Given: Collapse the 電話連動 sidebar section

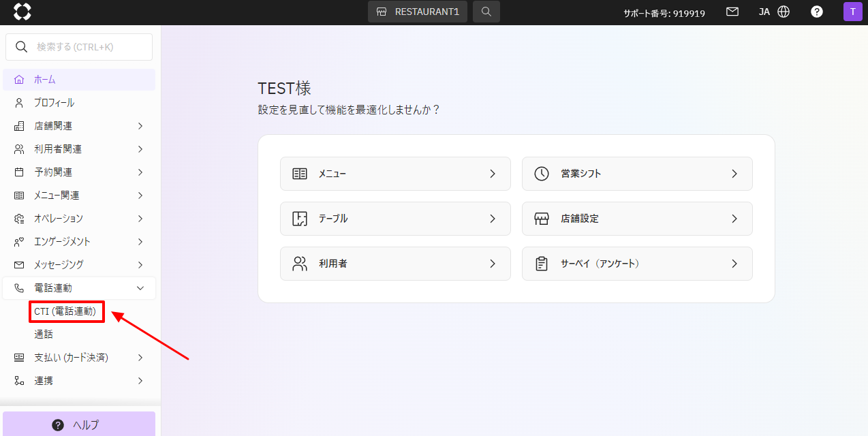Looking at the screenshot, I should coord(79,288).
